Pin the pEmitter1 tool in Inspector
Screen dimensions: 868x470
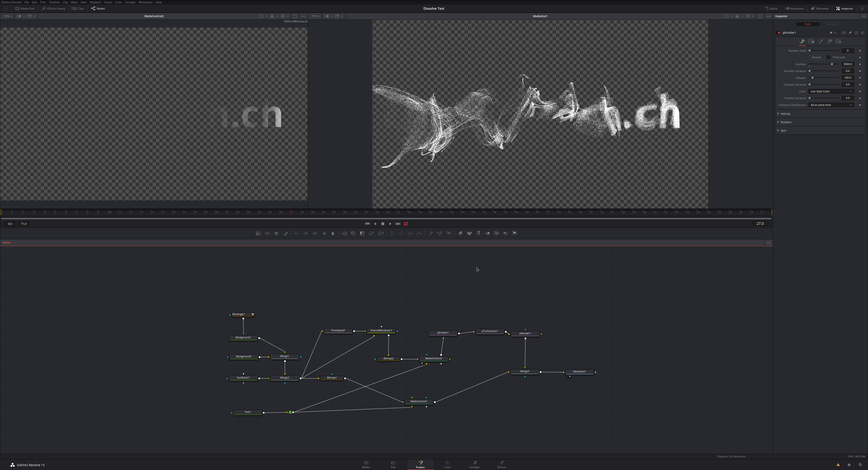pyautogui.click(x=850, y=33)
